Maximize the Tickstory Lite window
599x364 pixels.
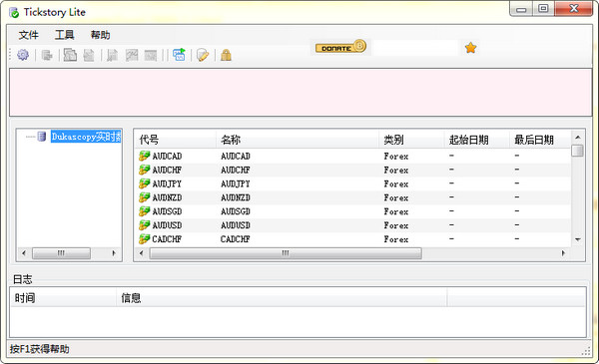click(x=543, y=8)
